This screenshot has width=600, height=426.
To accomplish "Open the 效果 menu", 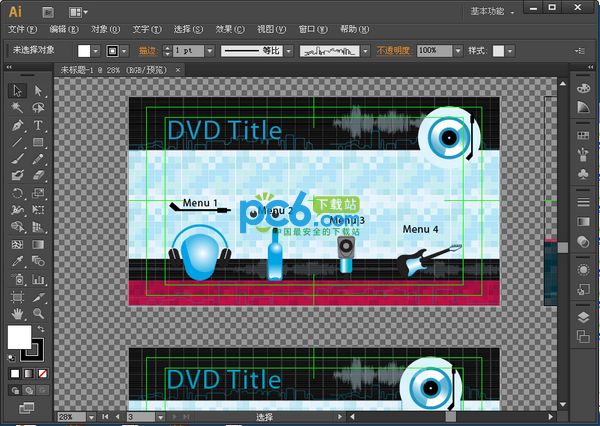I will pyautogui.click(x=230, y=29).
